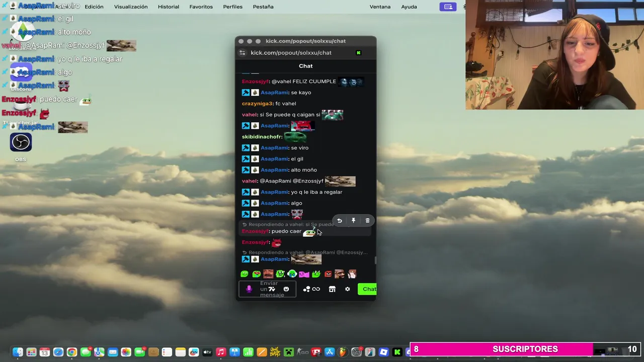This screenshot has height=362, width=644.
Task: Open the OBS desktop icon
Action: pyautogui.click(x=21, y=143)
